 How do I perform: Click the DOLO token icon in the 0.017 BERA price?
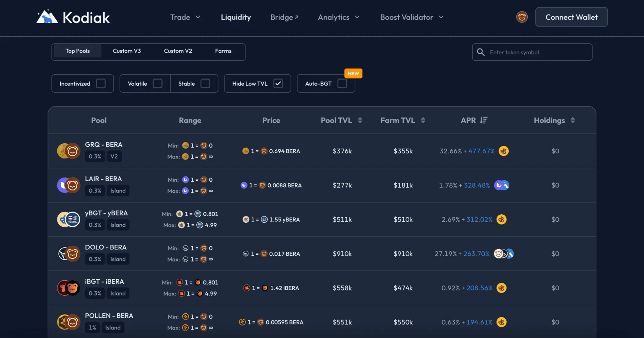coord(246,254)
